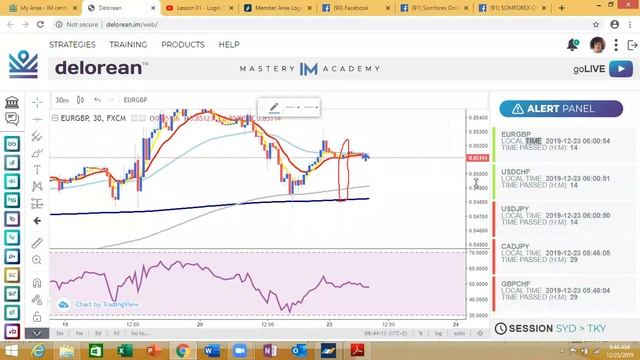Click the 5d range button

(x=98, y=333)
